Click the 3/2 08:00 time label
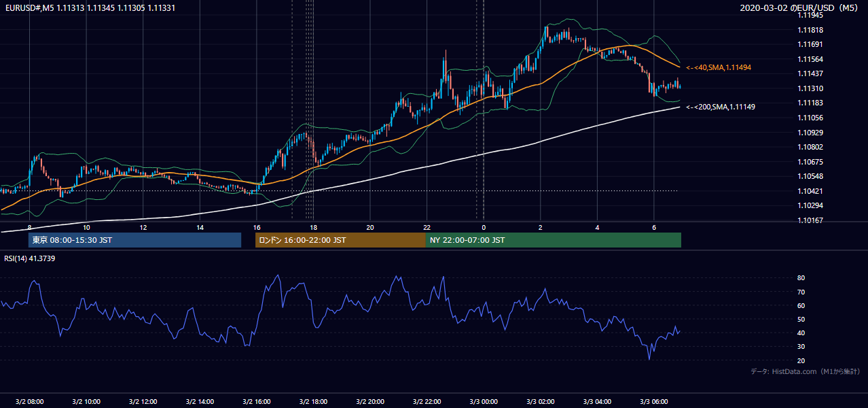Screen dimensions: 868x408 (x=29, y=401)
